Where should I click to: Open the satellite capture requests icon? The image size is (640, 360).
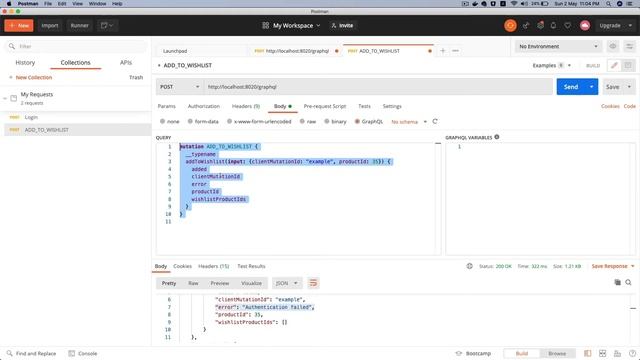pyautogui.click(x=526, y=25)
